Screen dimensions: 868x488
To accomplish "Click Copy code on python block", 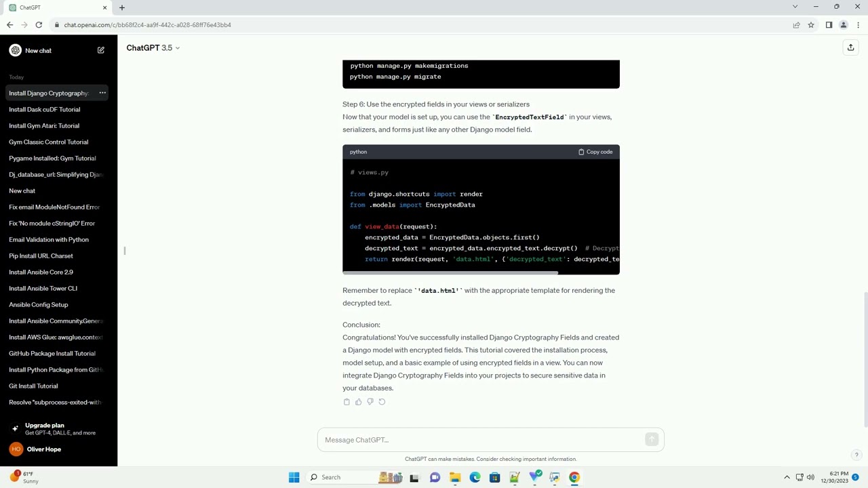I will [595, 152].
